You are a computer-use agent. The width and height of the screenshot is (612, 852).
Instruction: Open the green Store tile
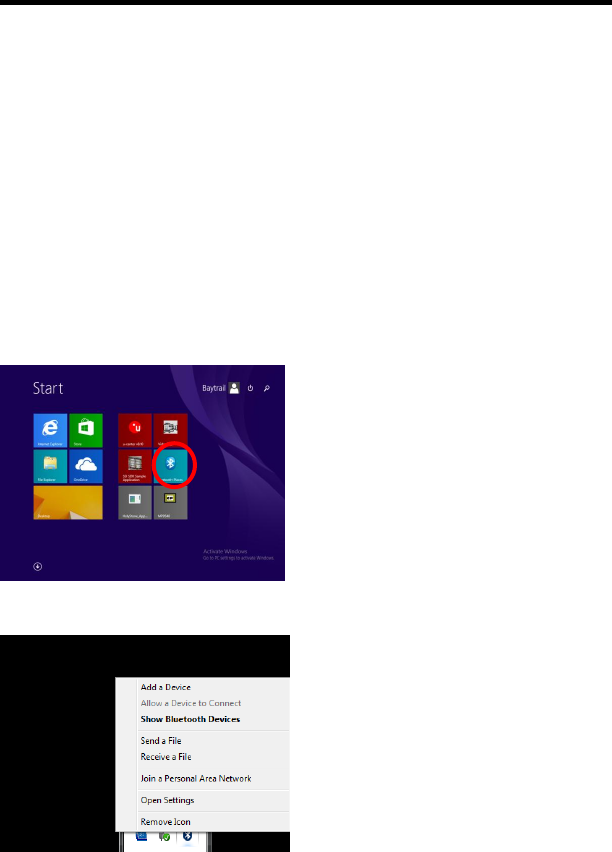86,430
